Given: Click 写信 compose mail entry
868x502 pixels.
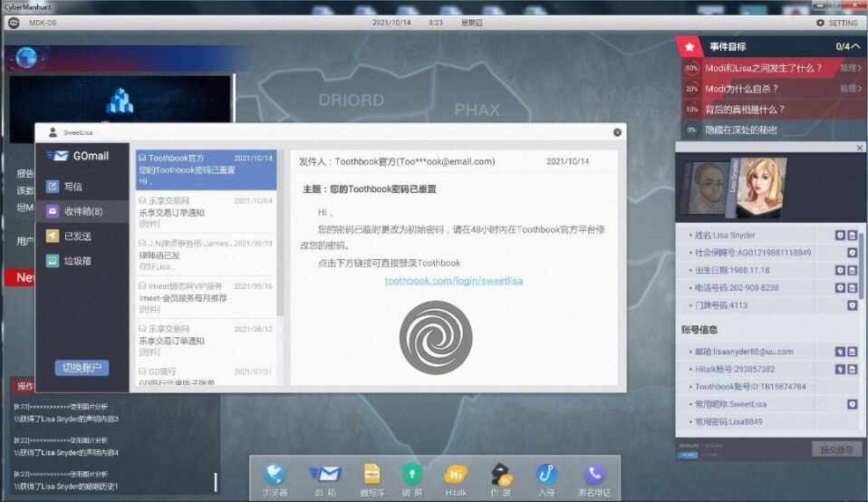Looking at the screenshot, I should (82, 187).
